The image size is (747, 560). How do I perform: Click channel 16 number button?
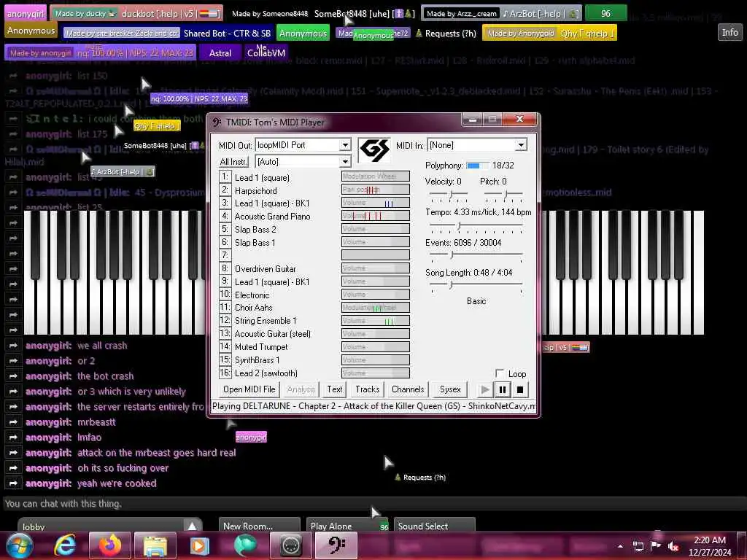225,373
